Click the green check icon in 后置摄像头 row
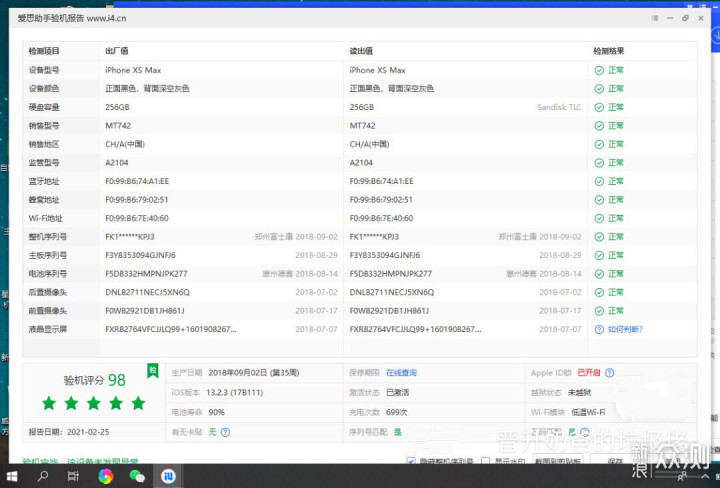Screen dimensions: 720x488 599,292
